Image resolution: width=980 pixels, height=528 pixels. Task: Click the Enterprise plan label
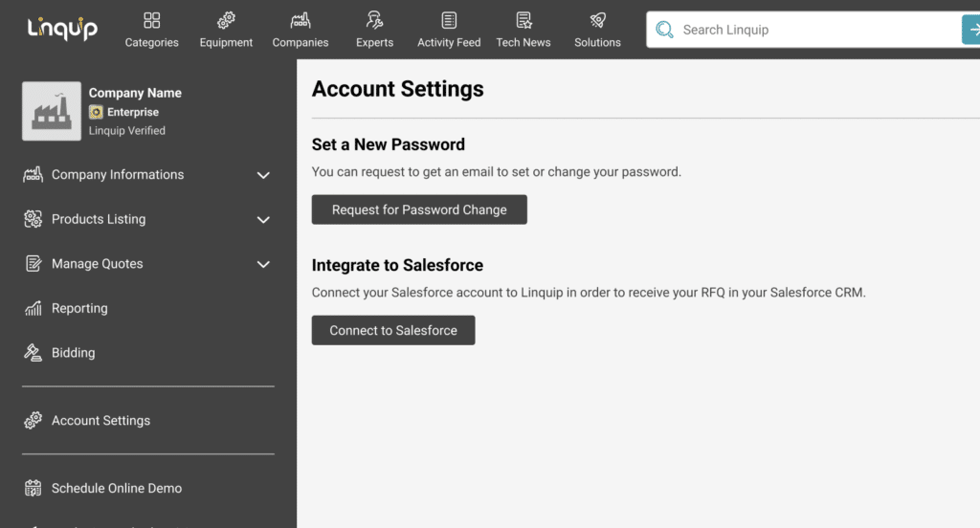coord(132,112)
